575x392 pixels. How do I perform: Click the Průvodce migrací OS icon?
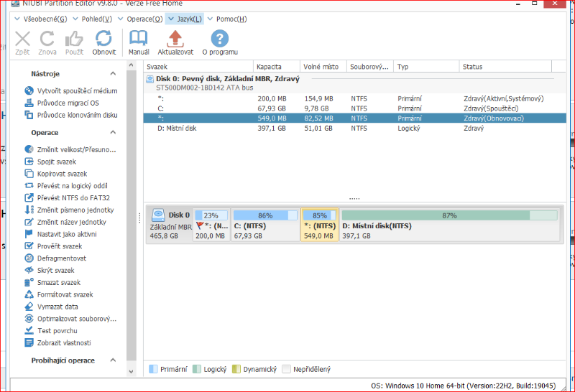click(29, 103)
